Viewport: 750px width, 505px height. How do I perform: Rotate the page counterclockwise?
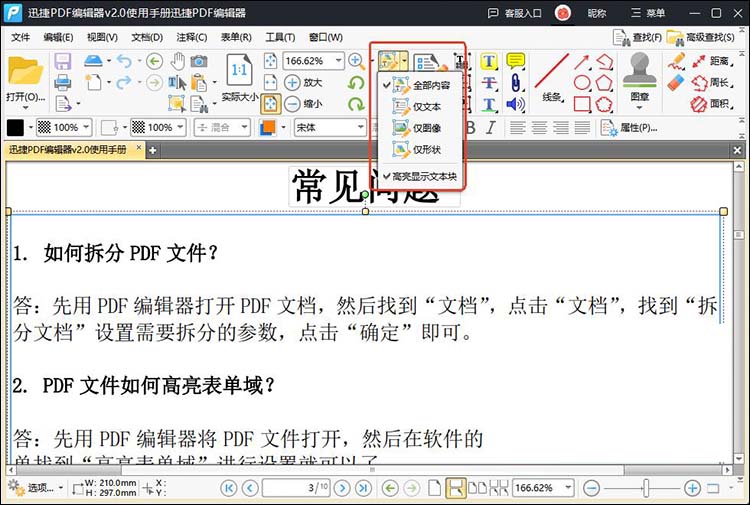356,83
